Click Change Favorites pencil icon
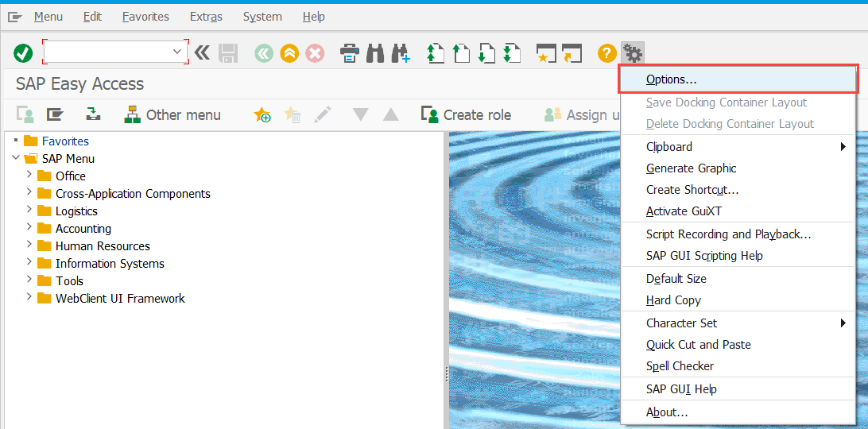The height and width of the screenshot is (429, 868). coord(322,114)
